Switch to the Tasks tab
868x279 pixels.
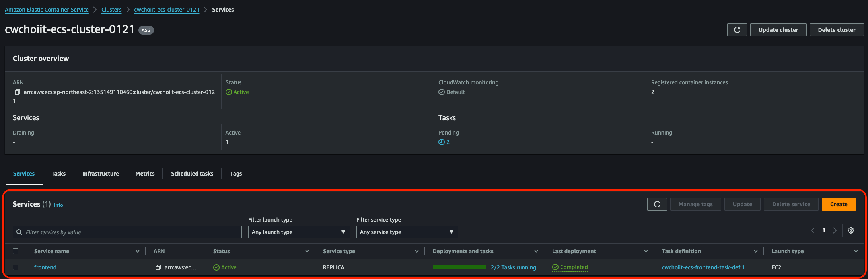(58, 174)
